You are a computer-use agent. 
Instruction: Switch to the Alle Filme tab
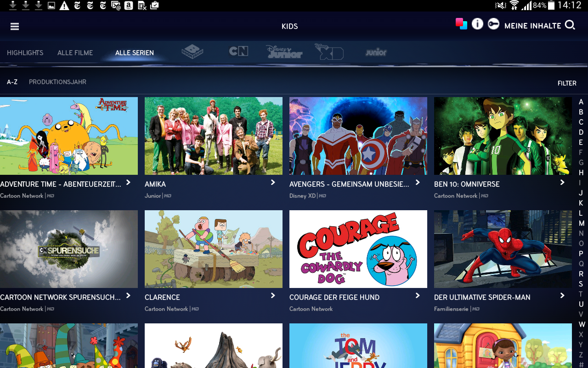pyautogui.click(x=75, y=53)
